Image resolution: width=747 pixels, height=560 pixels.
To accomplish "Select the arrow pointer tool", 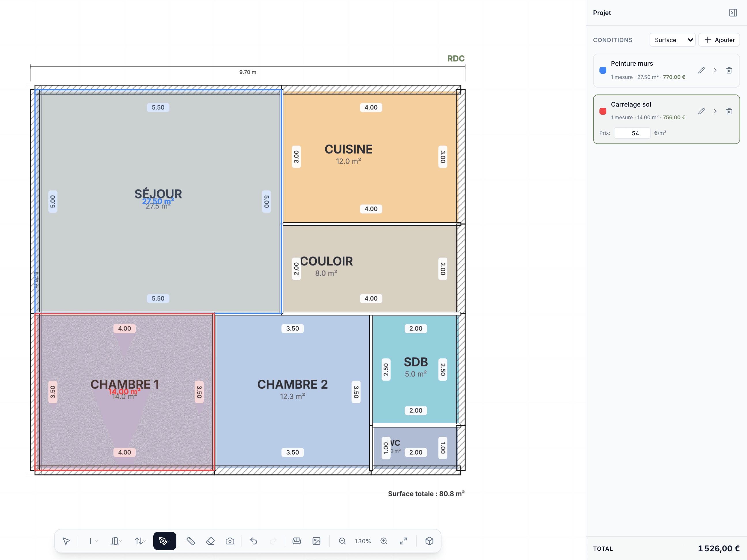I will (66, 541).
